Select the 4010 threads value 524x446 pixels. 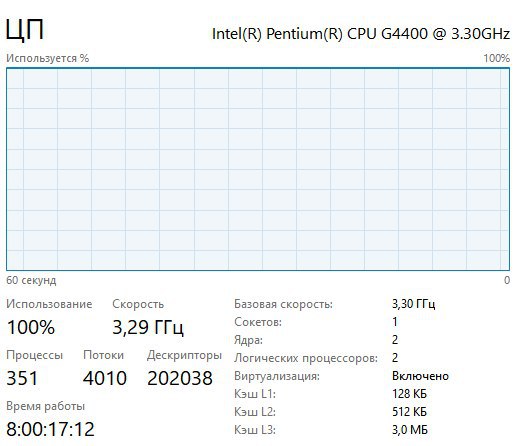point(105,378)
